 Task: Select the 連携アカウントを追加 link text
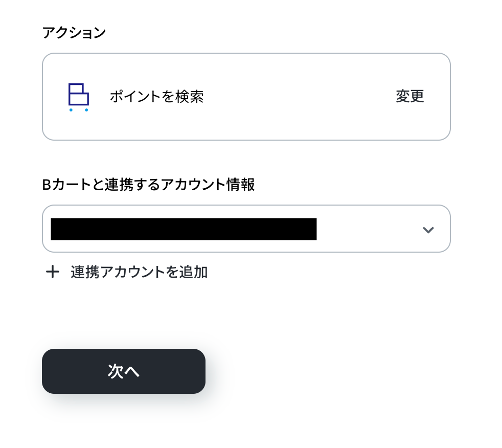139,272
